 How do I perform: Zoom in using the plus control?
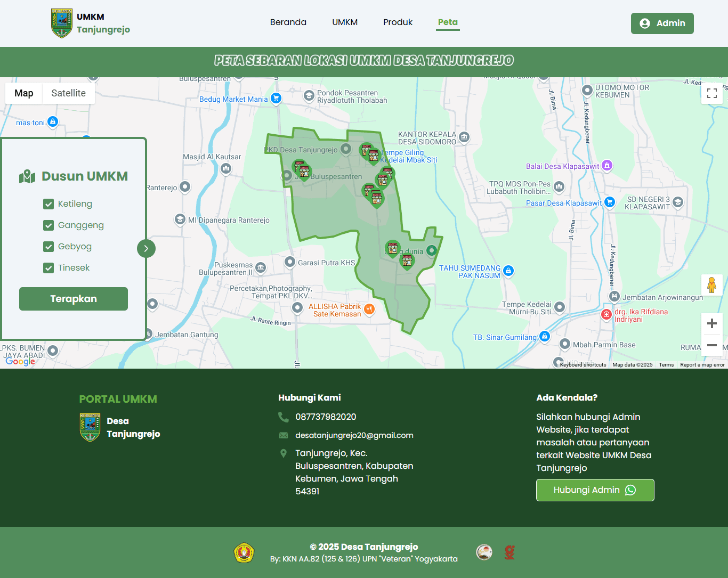(712, 323)
